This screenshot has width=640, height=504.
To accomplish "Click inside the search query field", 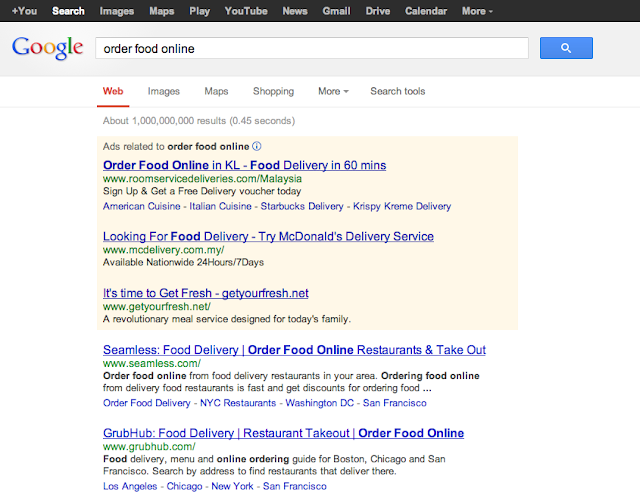I will point(310,48).
